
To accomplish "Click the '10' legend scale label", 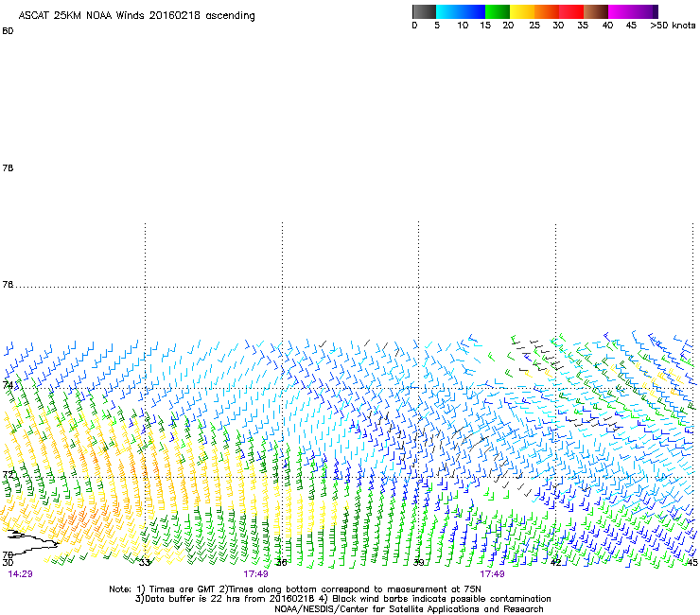I will pyautogui.click(x=463, y=26).
